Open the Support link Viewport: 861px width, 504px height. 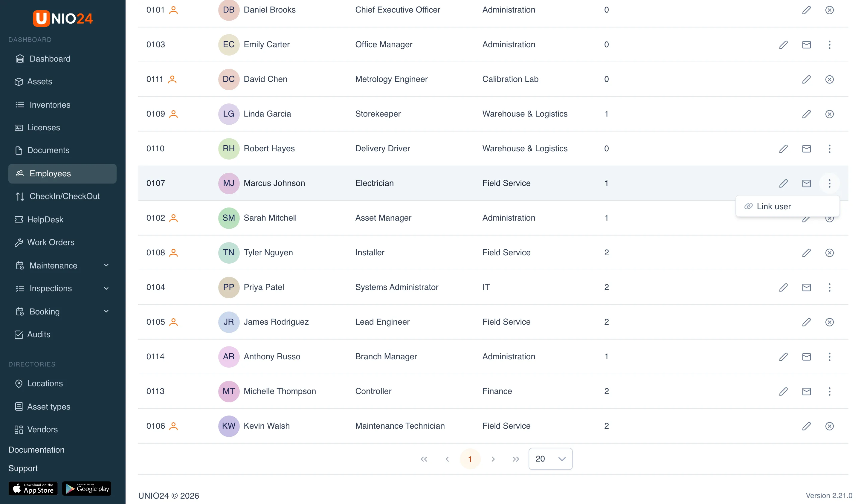[23, 468]
